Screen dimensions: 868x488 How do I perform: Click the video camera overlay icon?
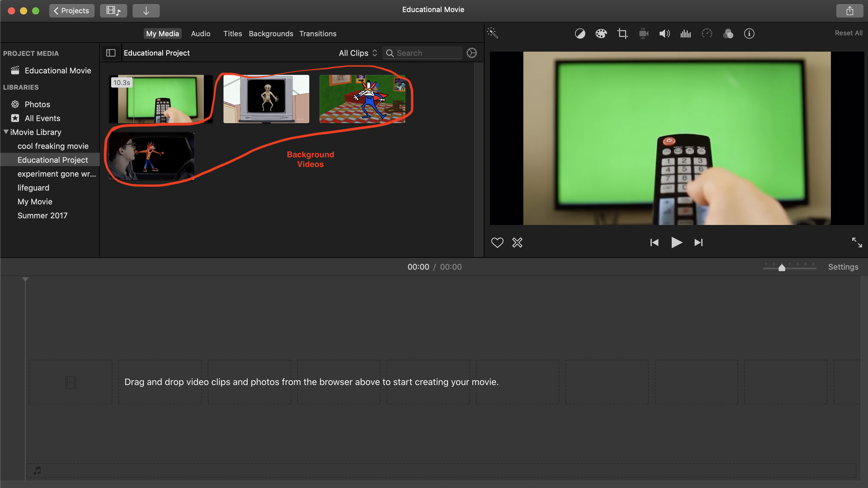click(643, 33)
